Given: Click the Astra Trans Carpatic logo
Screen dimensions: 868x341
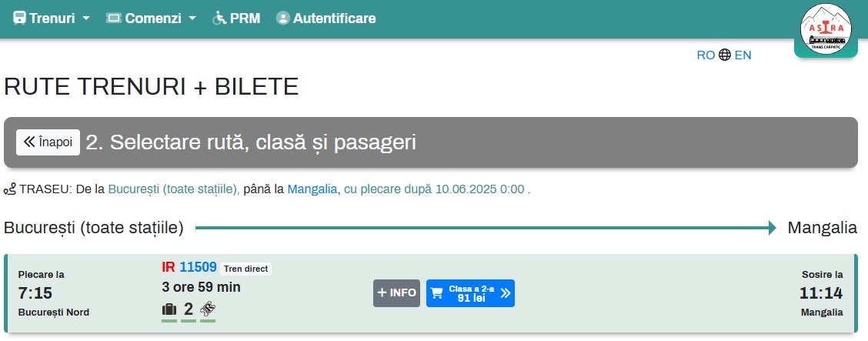Looking at the screenshot, I should pos(826,29).
